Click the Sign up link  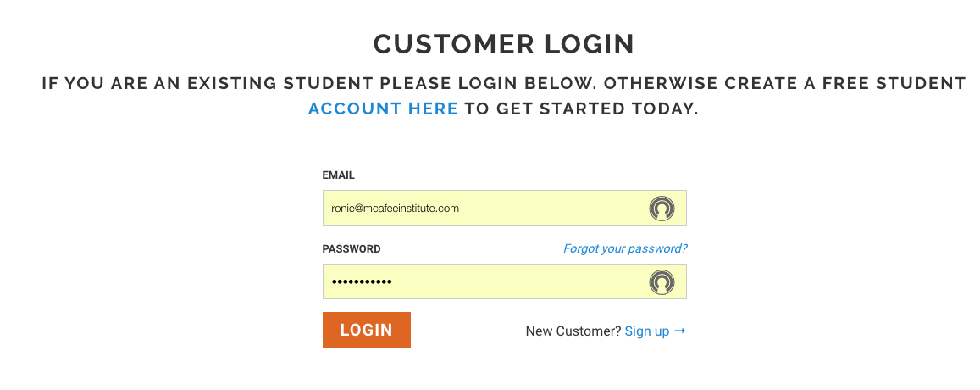(647, 331)
